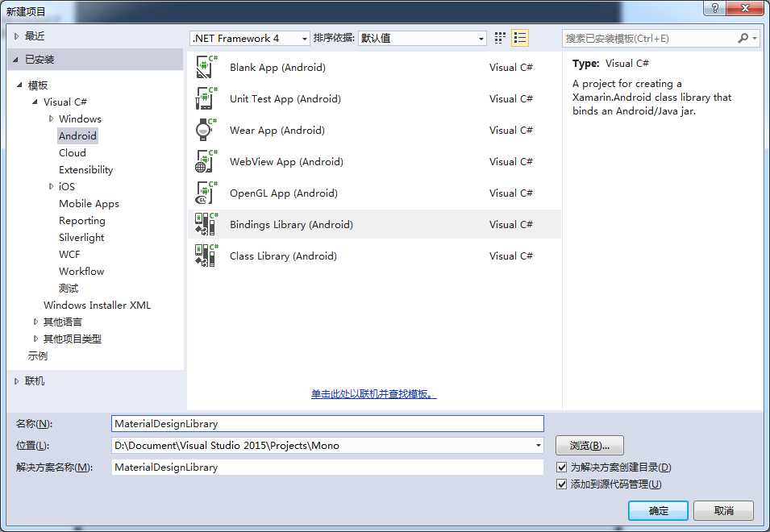
Task: Open the .NET Framework 4 dropdown
Action: [x=249, y=38]
